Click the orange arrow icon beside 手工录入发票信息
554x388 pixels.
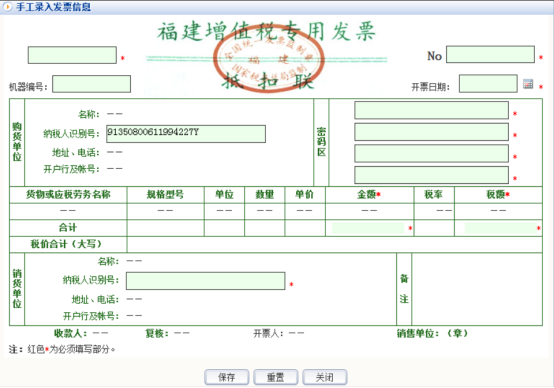coord(7,7)
